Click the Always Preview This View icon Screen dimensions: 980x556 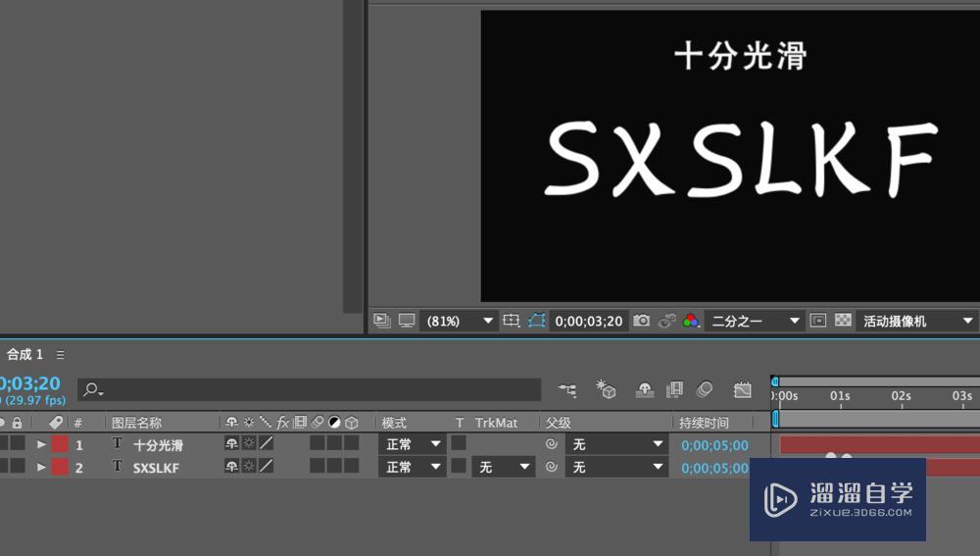pos(382,321)
